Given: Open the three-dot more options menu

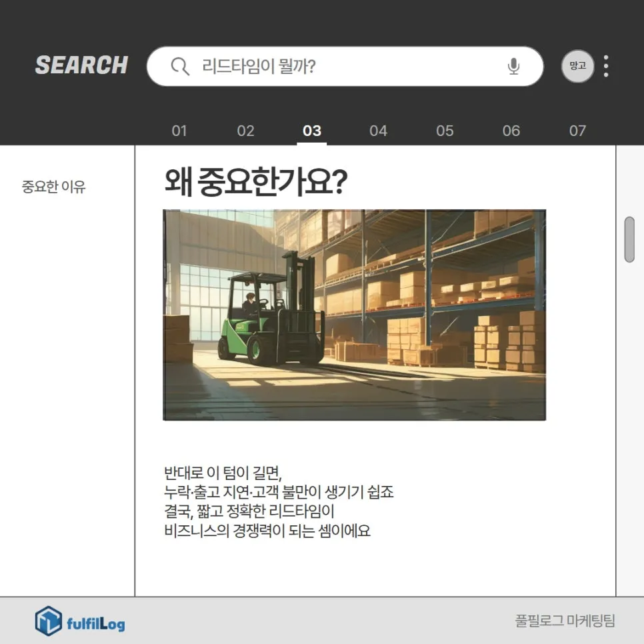Looking at the screenshot, I should click(x=606, y=66).
